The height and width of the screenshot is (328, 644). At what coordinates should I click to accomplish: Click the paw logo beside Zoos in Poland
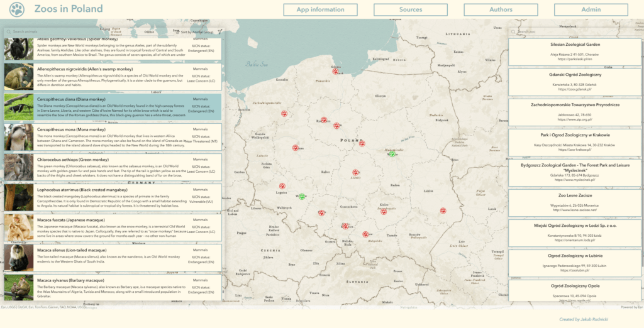pos(17,9)
